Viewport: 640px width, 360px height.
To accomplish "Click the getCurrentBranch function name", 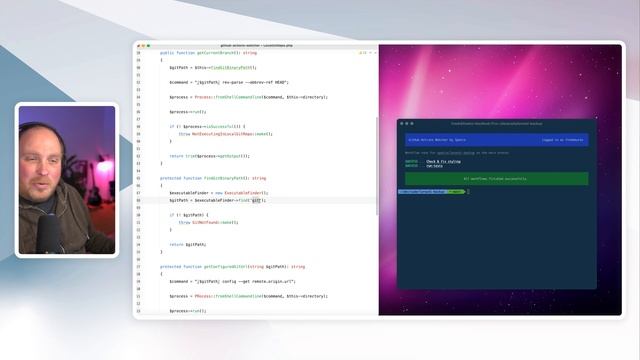I will 216,53.
